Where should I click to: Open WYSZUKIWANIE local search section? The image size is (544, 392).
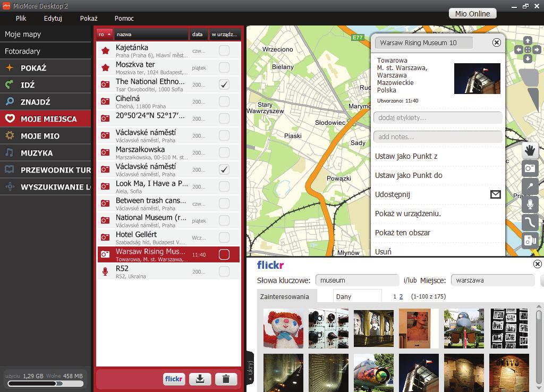46,187
